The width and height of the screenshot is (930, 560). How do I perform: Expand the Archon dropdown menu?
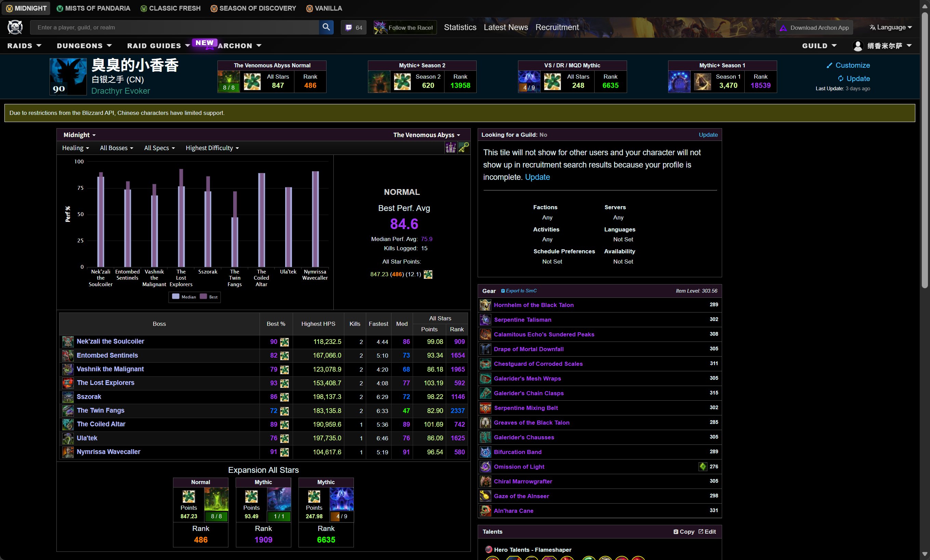click(240, 46)
